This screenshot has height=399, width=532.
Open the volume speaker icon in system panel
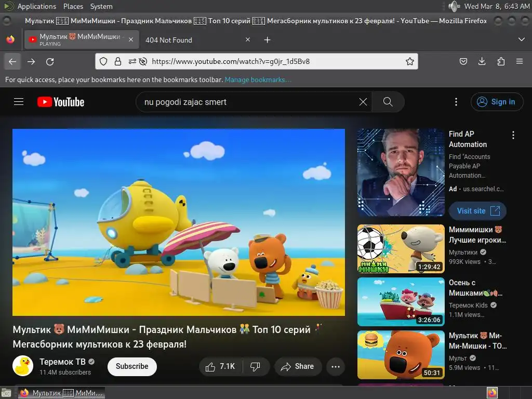click(454, 6)
